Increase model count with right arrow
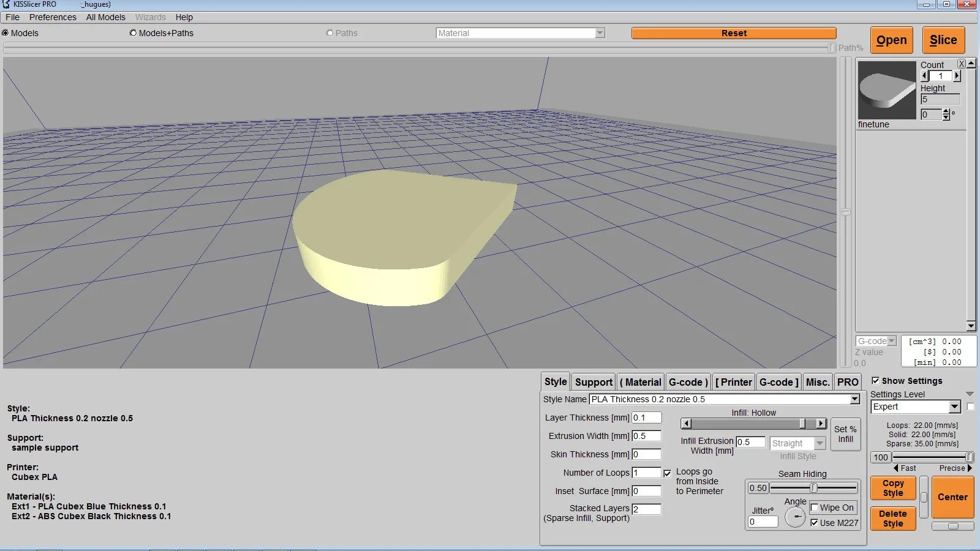The width and height of the screenshot is (980, 551). pyautogui.click(x=957, y=76)
